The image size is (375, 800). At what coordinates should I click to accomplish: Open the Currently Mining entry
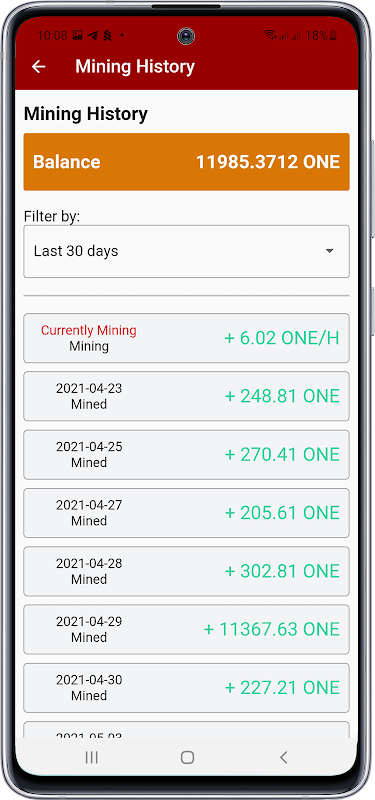coord(186,338)
